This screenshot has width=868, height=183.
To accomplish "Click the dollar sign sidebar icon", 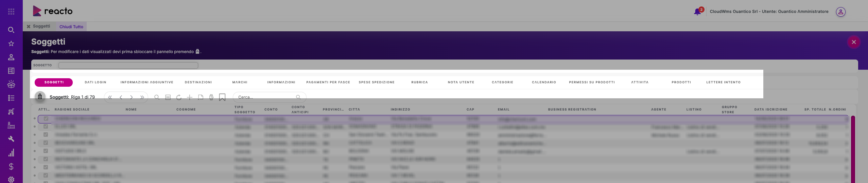I will pyautogui.click(x=11, y=166).
